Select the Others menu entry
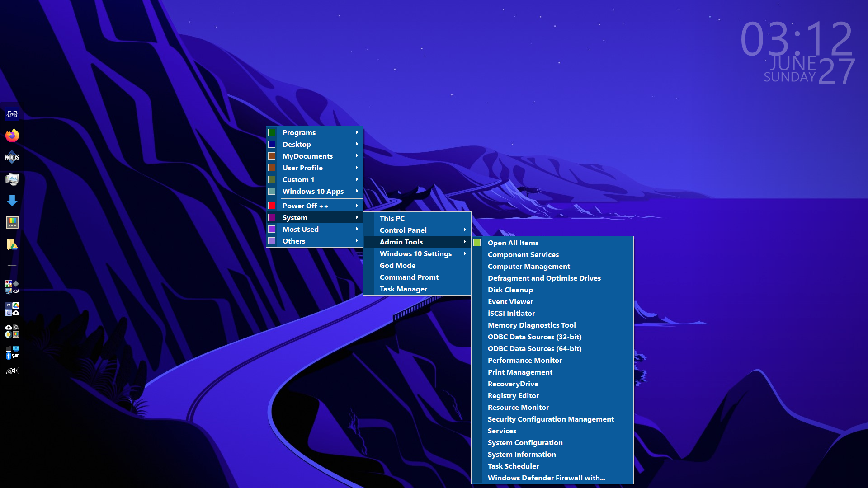The width and height of the screenshot is (868, 488). point(315,241)
